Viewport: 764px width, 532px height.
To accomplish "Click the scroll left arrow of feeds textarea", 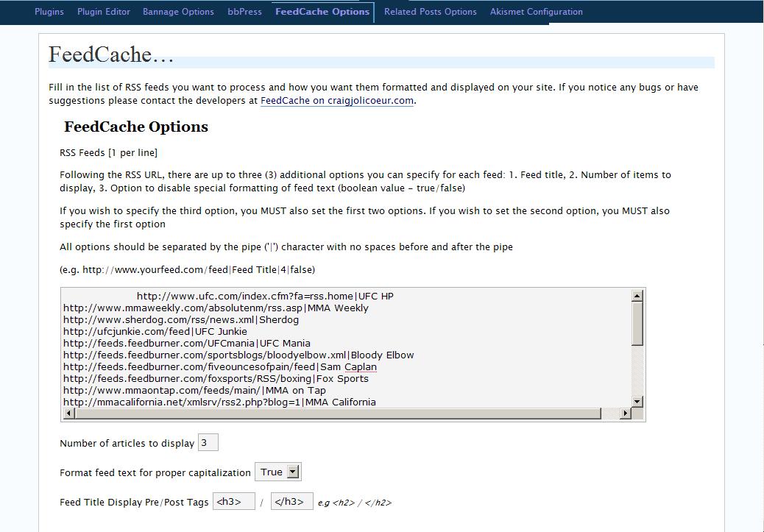I will coord(68,414).
